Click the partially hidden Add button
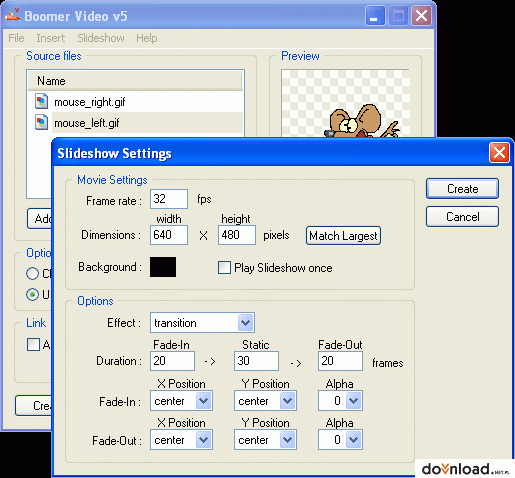 [x=40, y=219]
